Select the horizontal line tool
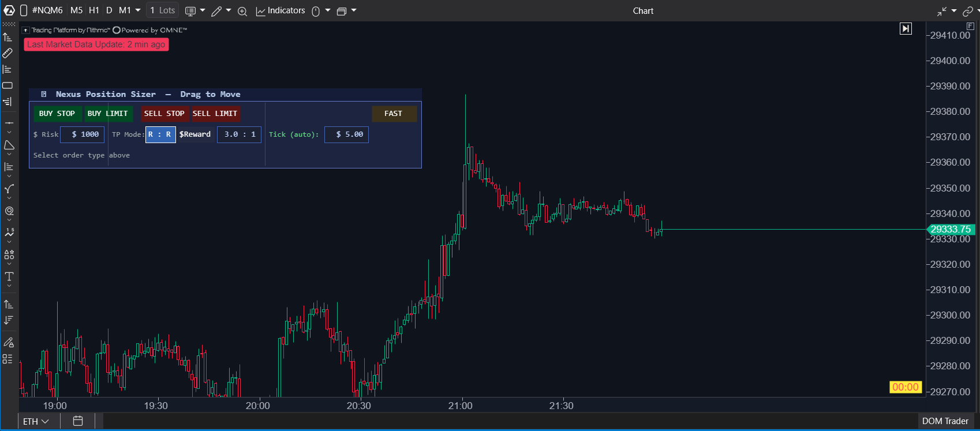 coord(9,123)
